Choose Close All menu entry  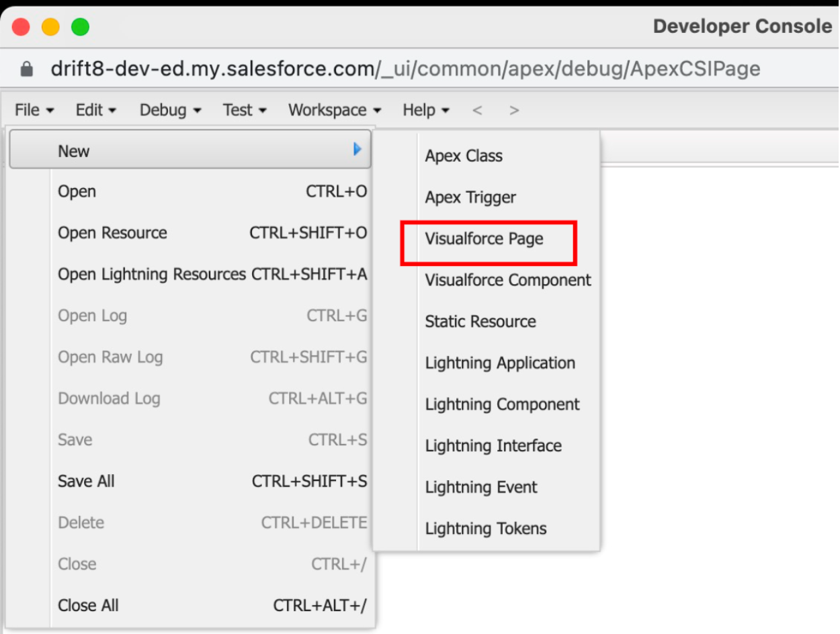[212, 606]
